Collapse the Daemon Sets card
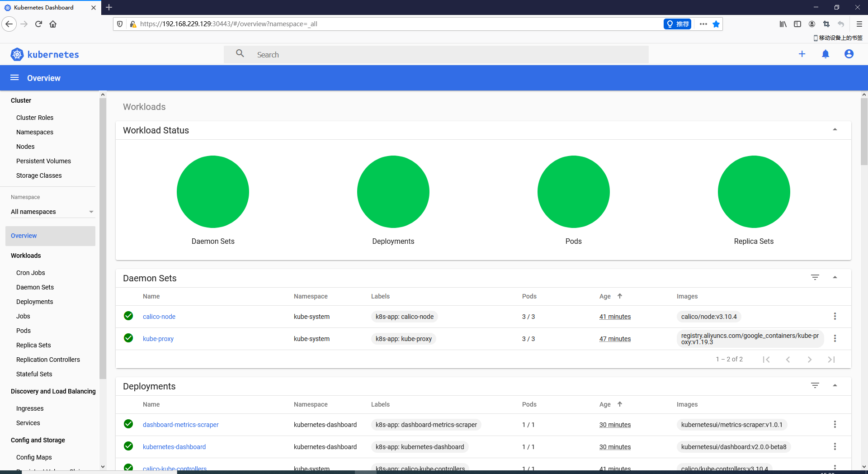Screen dimensions: 868x474 [x=835, y=277]
